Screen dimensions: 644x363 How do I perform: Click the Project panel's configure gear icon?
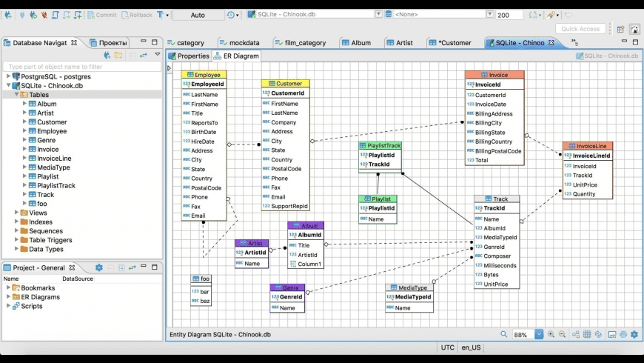[99, 267]
